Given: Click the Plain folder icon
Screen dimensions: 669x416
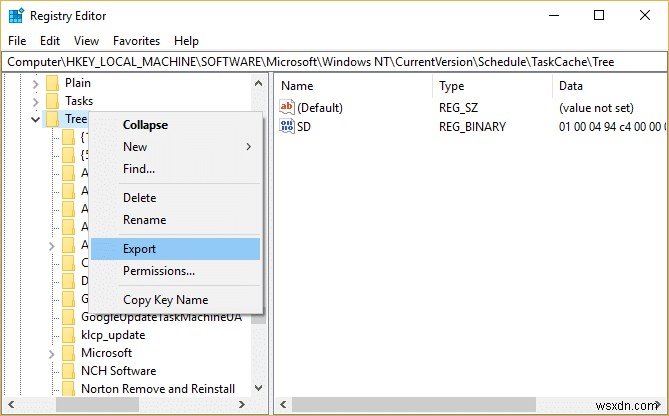Looking at the screenshot, I should tap(52, 83).
